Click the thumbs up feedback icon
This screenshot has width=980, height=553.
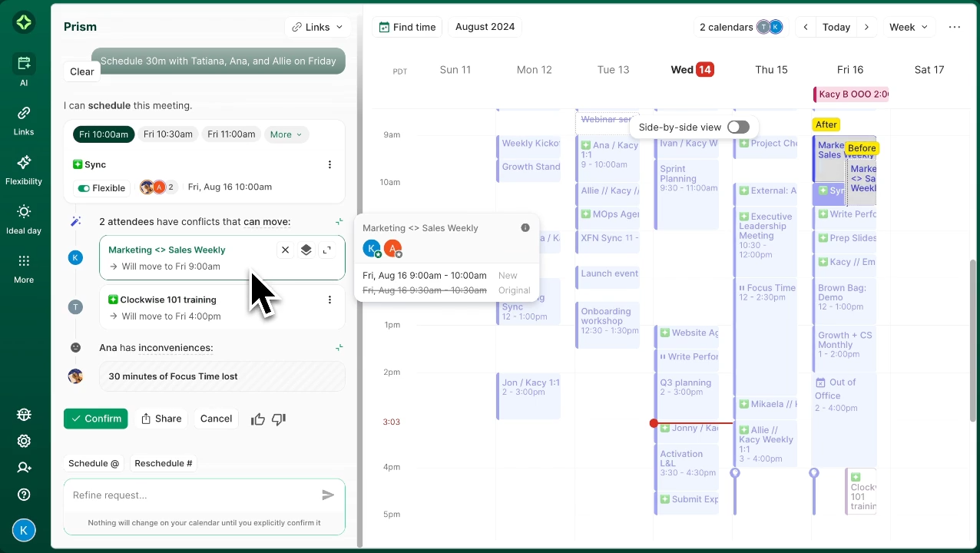pyautogui.click(x=258, y=419)
